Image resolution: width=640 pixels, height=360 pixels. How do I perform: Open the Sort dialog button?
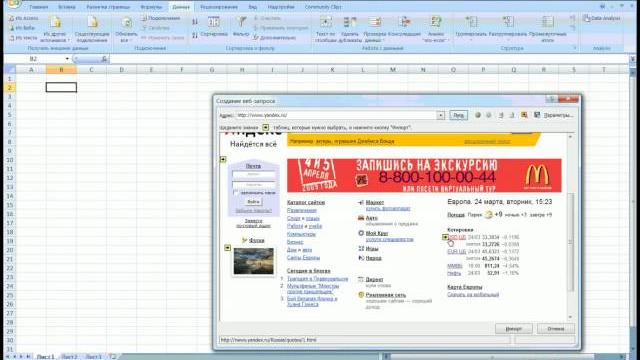214,27
